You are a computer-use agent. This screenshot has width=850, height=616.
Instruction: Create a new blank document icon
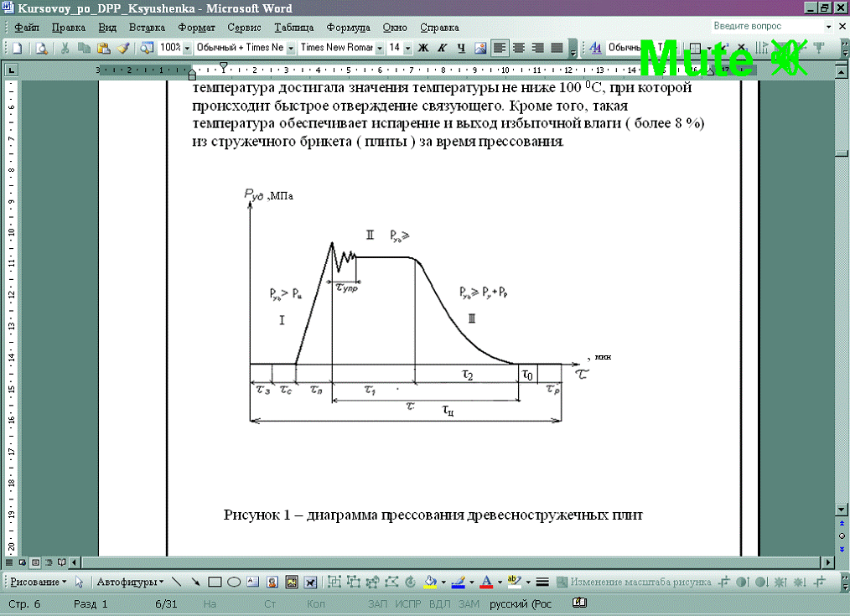pyautogui.click(x=18, y=49)
